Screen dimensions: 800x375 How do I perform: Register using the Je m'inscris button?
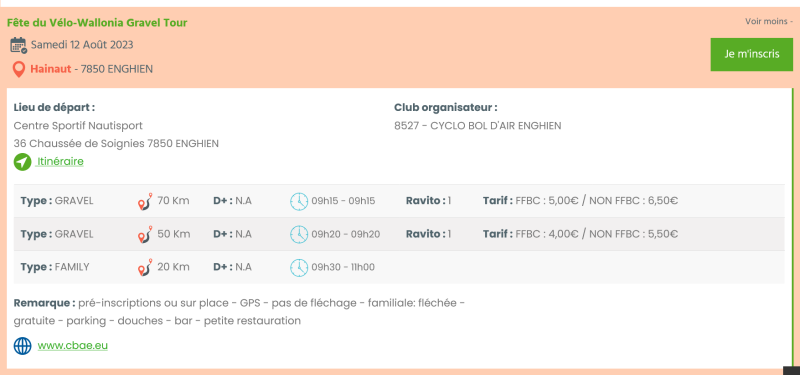pyautogui.click(x=752, y=54)
